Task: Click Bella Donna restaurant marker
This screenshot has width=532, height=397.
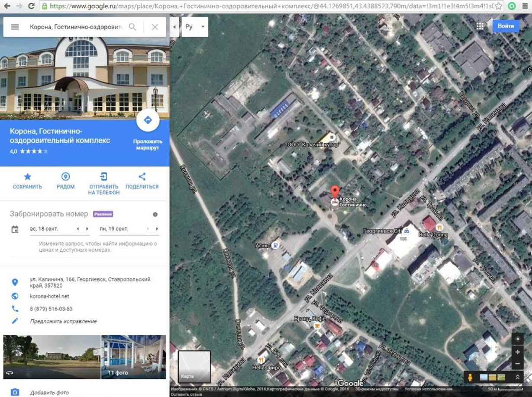Action: [x=440, y=227]
